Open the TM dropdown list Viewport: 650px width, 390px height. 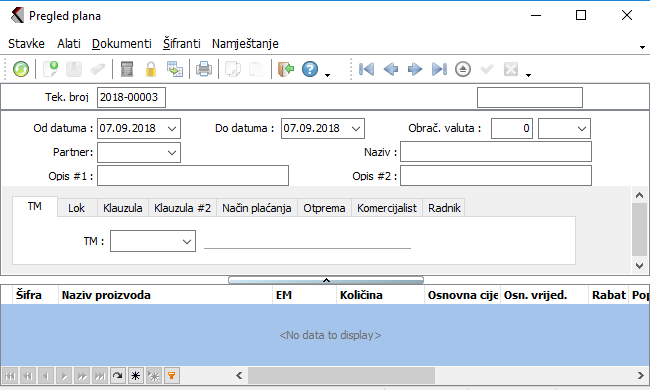click(187, 241)
